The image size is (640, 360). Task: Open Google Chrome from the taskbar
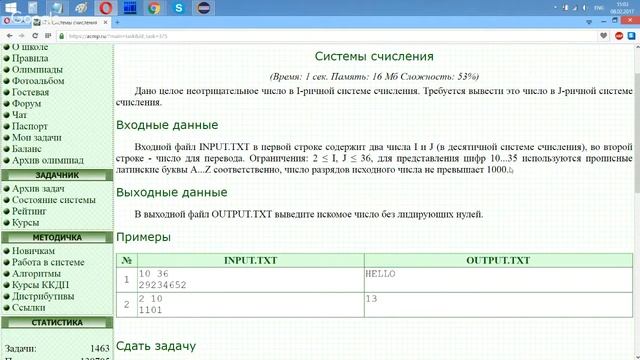pos(154,8)
